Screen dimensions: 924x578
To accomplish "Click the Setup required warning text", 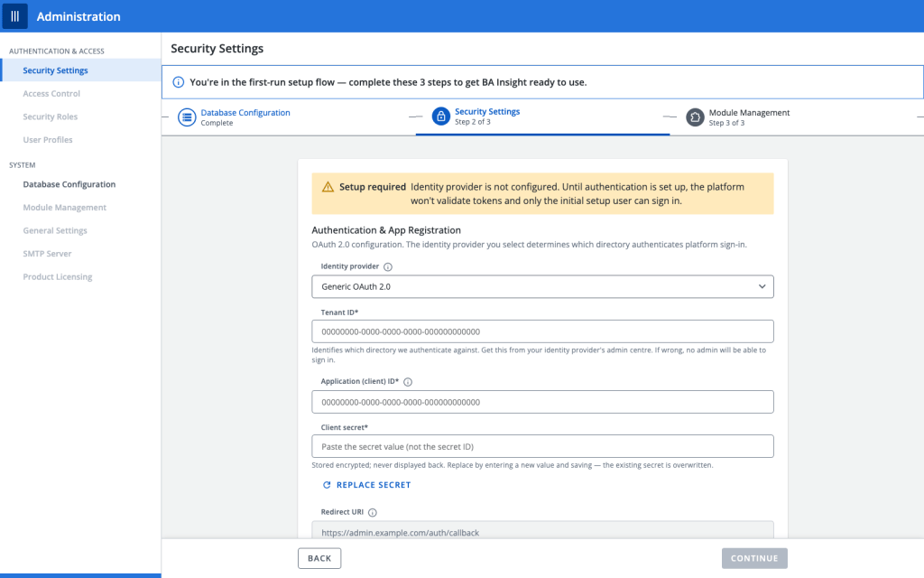I will pos(373,187).
